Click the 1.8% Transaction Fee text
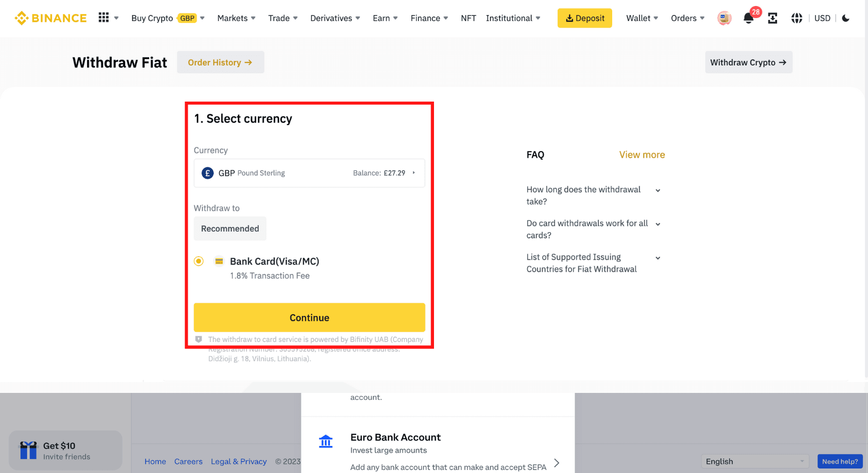The image size is (868, 473). 270,276
